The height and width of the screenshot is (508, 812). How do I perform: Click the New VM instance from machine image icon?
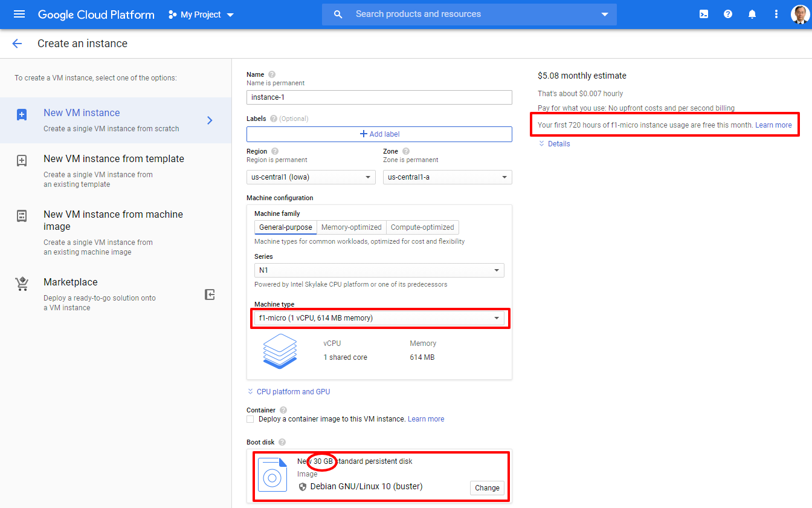(x=22, y=216)
